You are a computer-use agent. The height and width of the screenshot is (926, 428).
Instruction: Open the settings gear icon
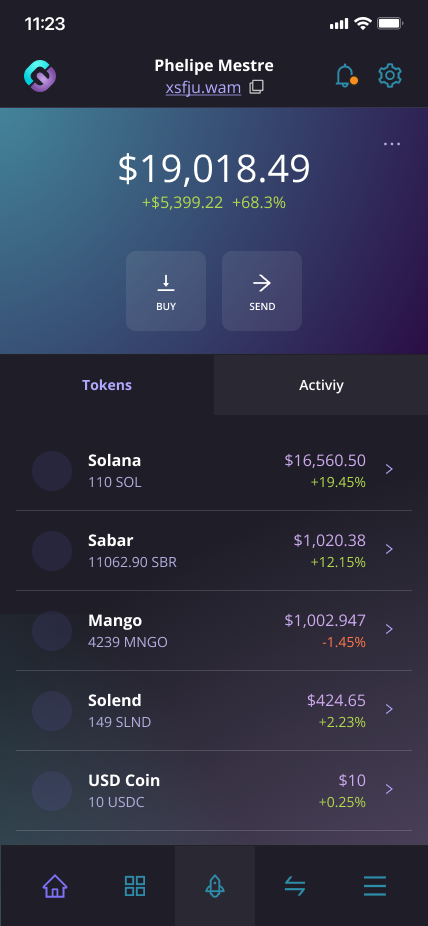click(x=390, y=76)
